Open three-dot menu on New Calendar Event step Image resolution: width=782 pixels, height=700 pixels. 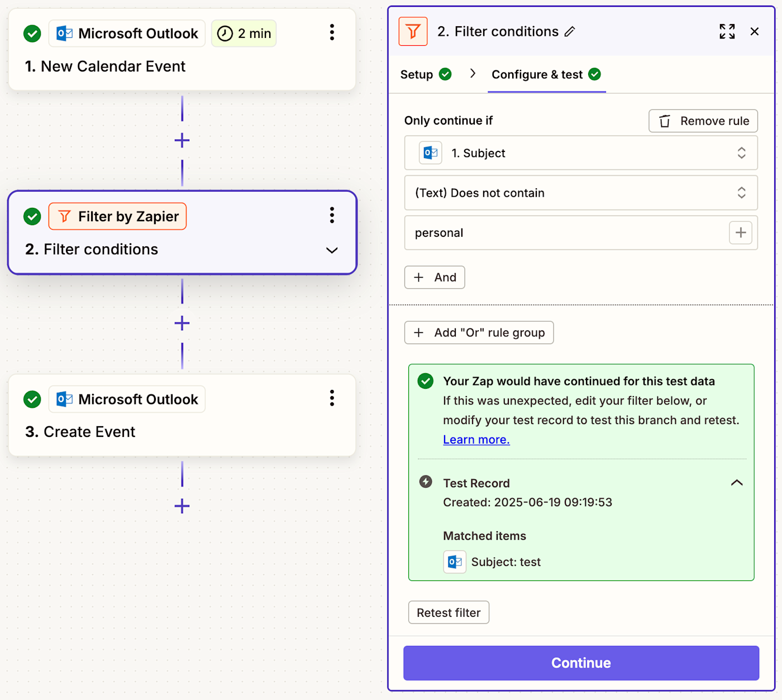point(332,32)
